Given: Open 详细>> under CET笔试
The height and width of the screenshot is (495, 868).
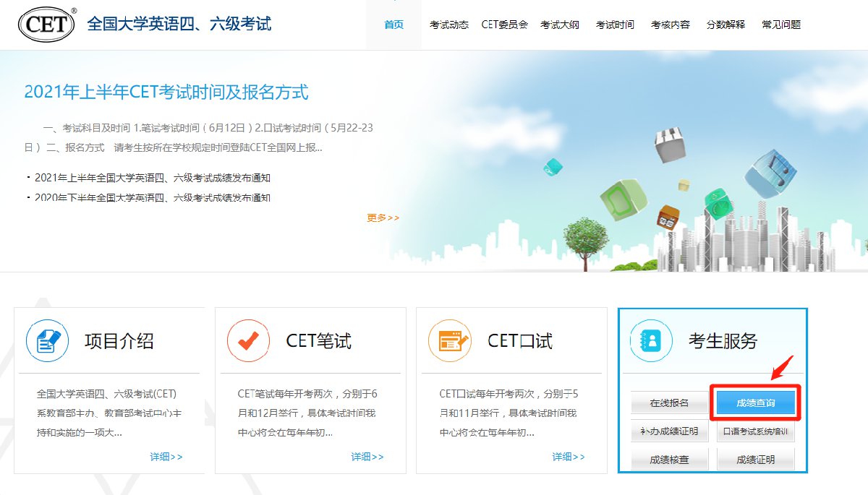Looking at the screenshot, I should pos(367,457).
